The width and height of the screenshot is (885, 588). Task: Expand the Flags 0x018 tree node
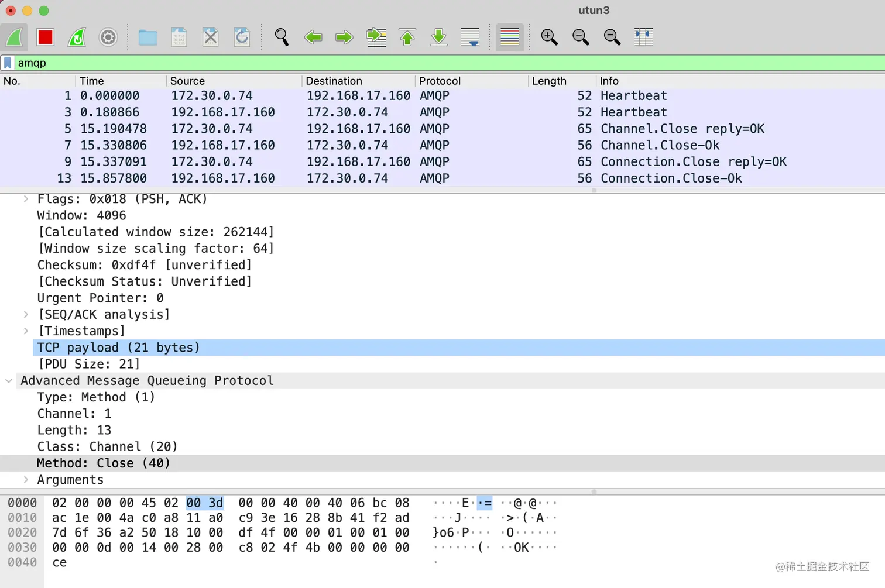click(26, 199)
